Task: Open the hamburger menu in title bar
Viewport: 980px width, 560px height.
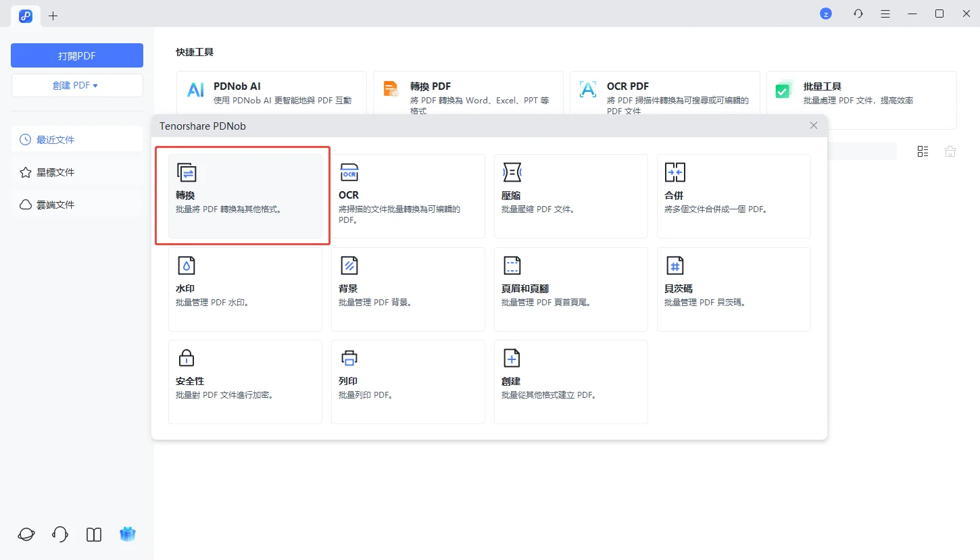Action: click(x=885, y=14)
